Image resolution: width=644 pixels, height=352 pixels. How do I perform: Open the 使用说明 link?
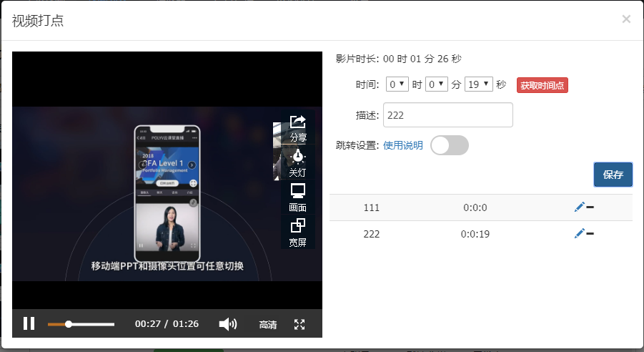(403, 145)
